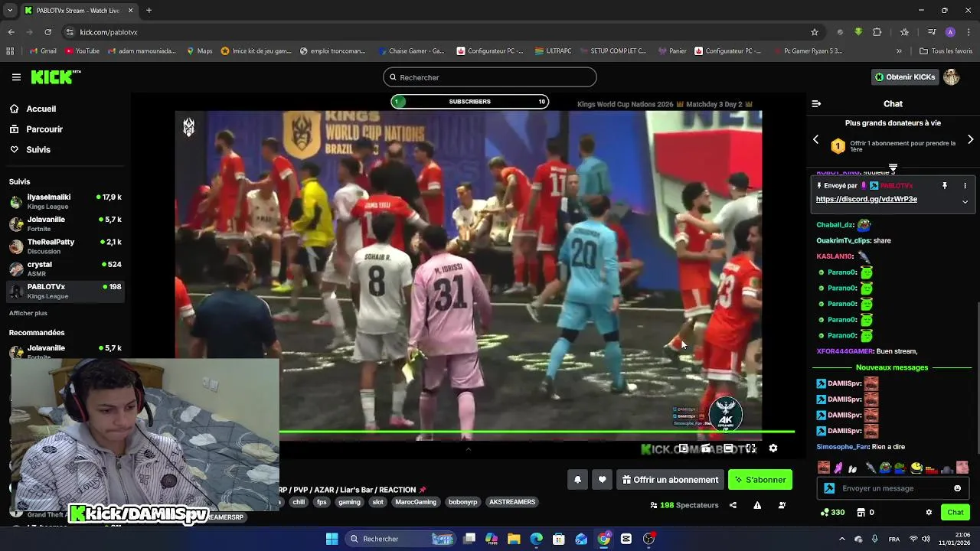Image resolution: width=980 pixels, height=551 pixels.
Task: Click the pin icon on pinned message
Action: pyautogui.click(x=945, y=186)
